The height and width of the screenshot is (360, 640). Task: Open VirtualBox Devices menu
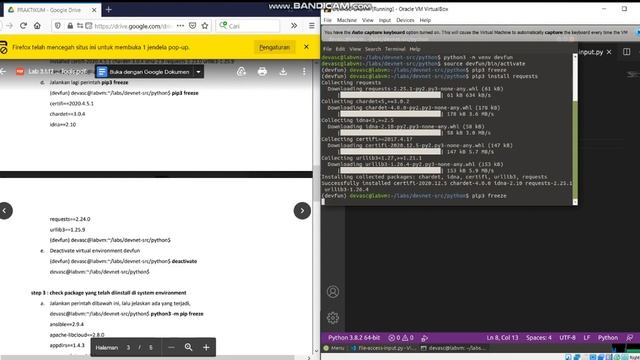coord(405,20)
